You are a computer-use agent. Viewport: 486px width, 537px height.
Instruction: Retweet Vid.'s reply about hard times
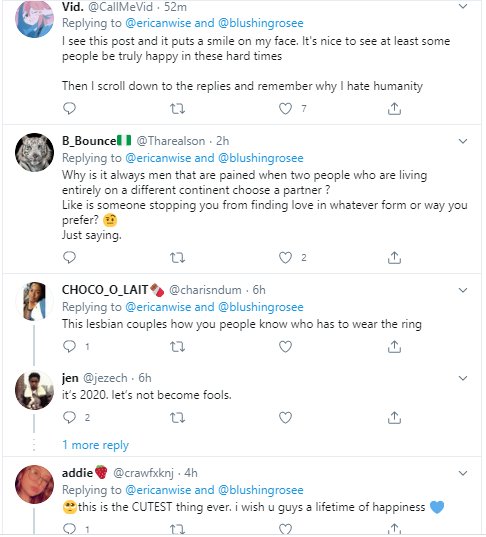coord(177,109)
